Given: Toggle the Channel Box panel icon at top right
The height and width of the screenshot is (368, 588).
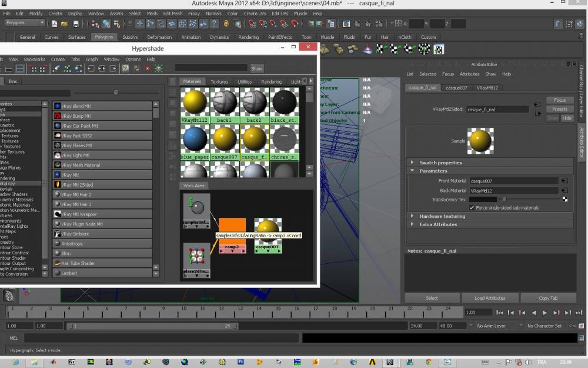Looking at the screenshot, I should (580, 24).
